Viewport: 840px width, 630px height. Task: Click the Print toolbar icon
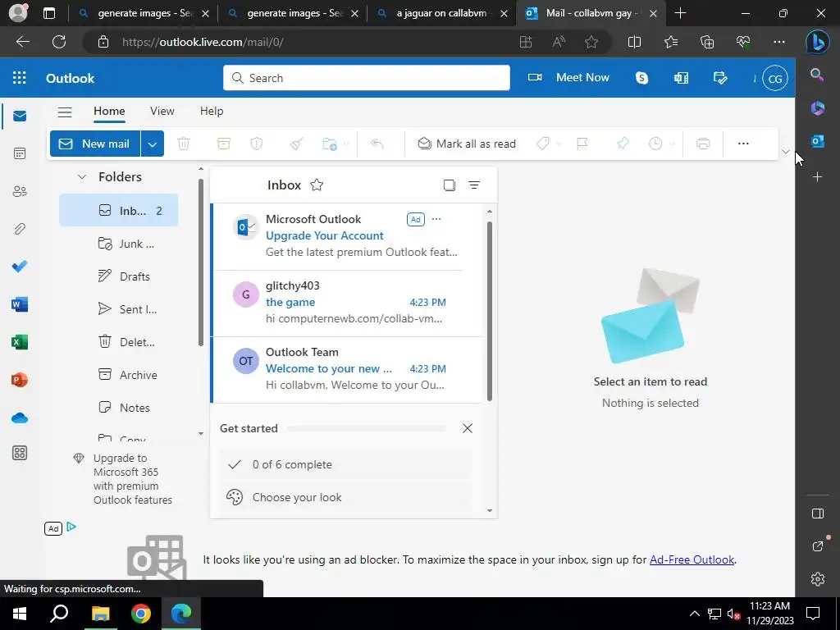[703, 144]
